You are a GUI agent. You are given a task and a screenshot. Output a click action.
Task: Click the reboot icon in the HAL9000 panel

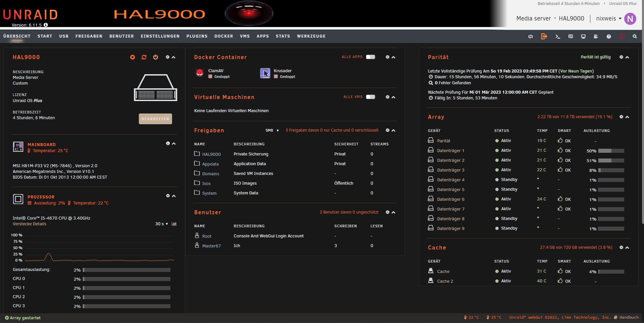pyautogui.click(x=144, y=57)
